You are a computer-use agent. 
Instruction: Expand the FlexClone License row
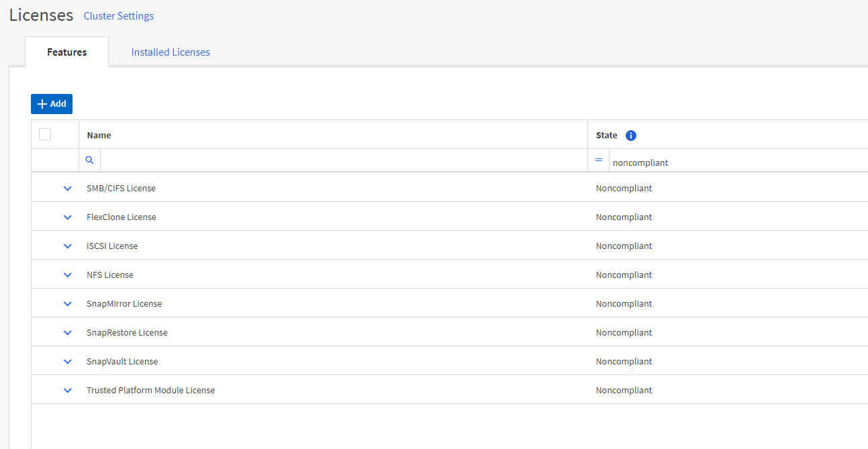point(67,217)
